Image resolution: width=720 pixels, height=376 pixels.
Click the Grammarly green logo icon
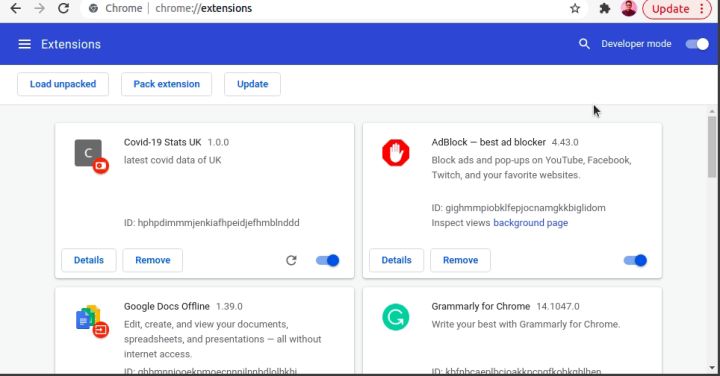pos(395,317)
